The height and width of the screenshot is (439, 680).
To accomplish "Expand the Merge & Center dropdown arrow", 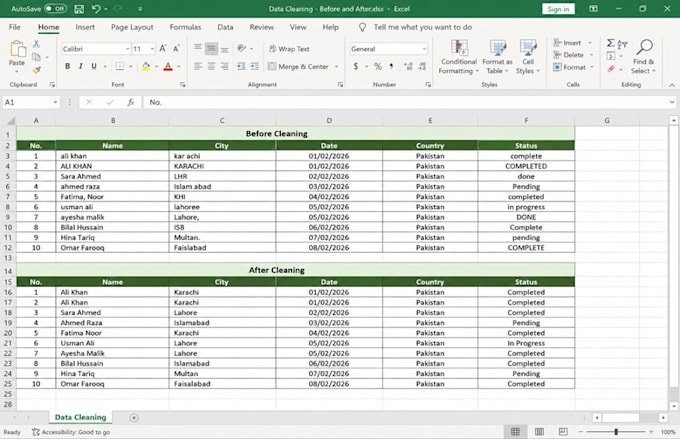I will tap(337, 66).
